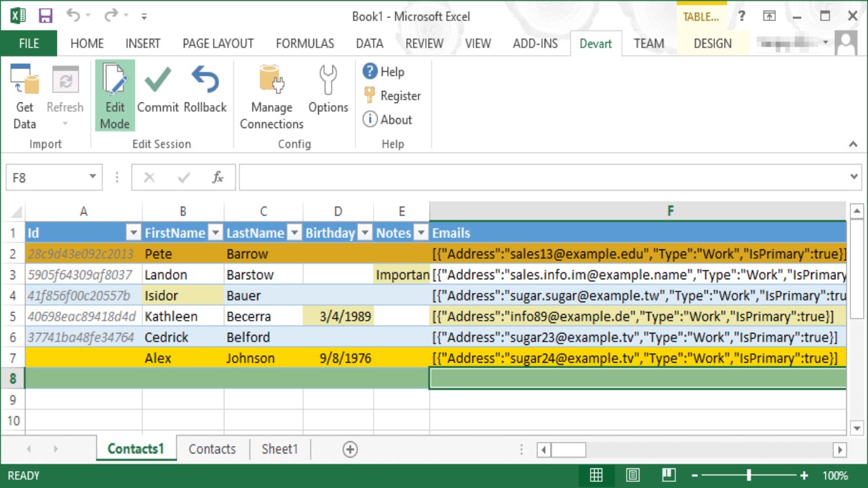Open the ADD-INS tab
Image resolution: width=868 pixels, height=488 pixels.
click(535, 43)
